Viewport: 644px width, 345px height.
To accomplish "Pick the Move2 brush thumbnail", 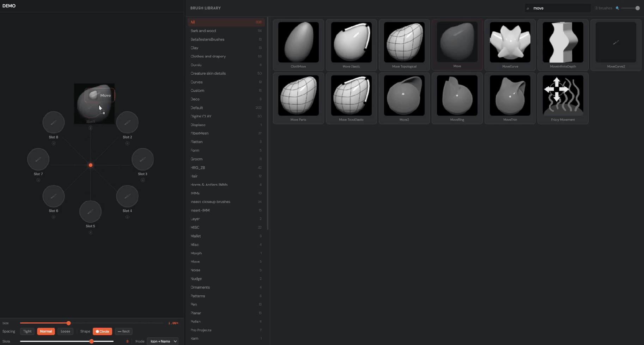I will 404,98.
